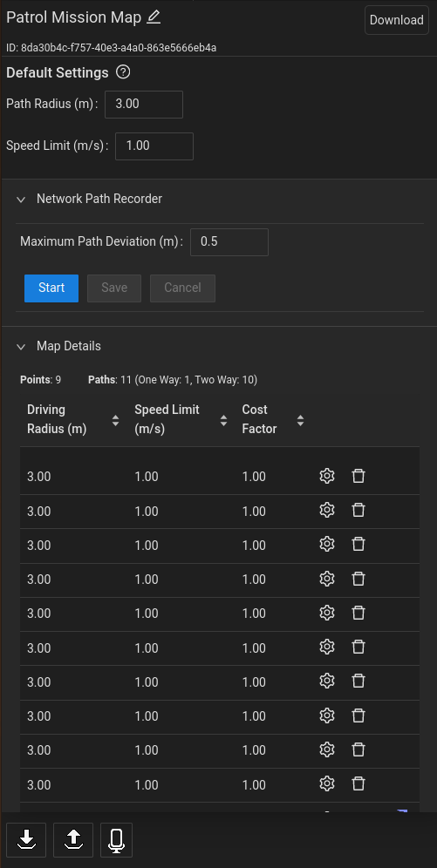Screen dimensions: 437x868
Task: Click the Speed Limit default input field
Action: 154,146
